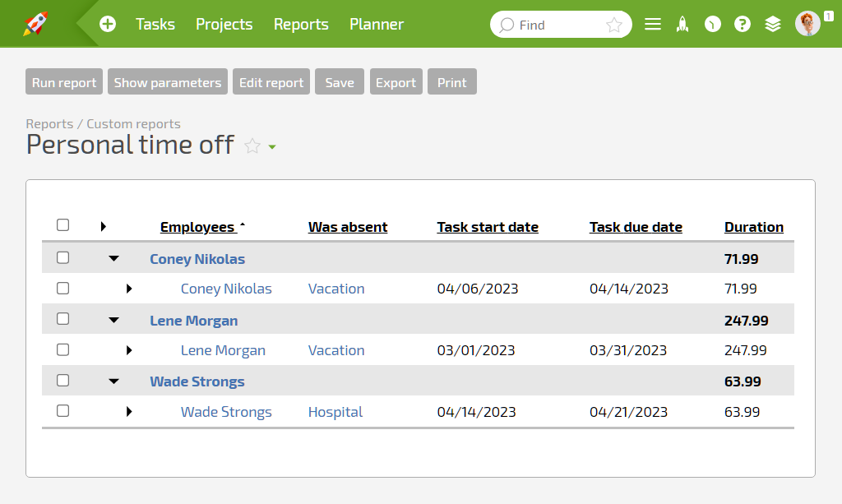Sort by Task due date column
Screen dimensions: 842x504
click(636, 227)
